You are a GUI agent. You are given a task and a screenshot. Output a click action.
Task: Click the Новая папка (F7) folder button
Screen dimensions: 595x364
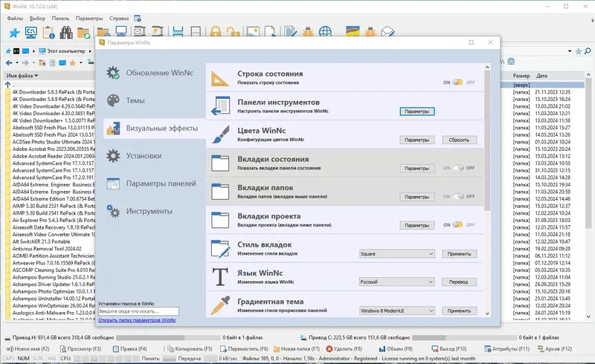296,348
